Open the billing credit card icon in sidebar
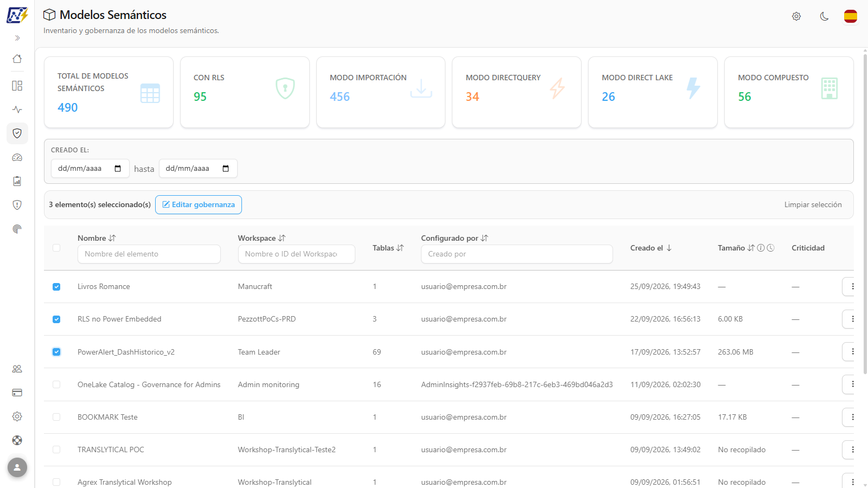The image size is (868, 488). pos(17,393)
